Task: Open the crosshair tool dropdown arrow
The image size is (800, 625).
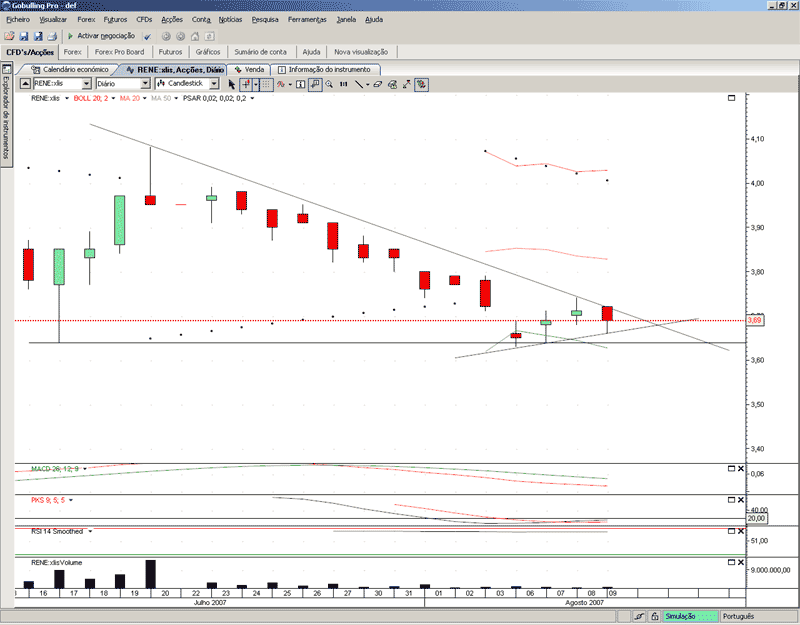Action: point(256,84)
